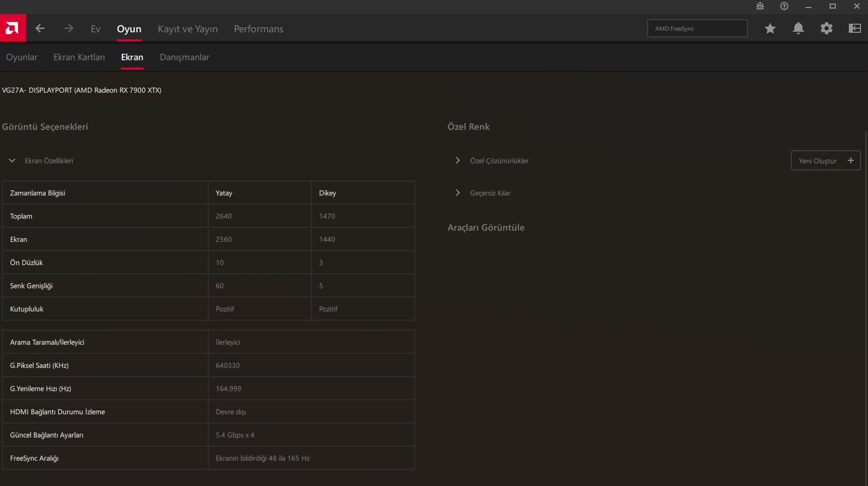
Task: Open settings gear icon
Action: coord(827,29)
